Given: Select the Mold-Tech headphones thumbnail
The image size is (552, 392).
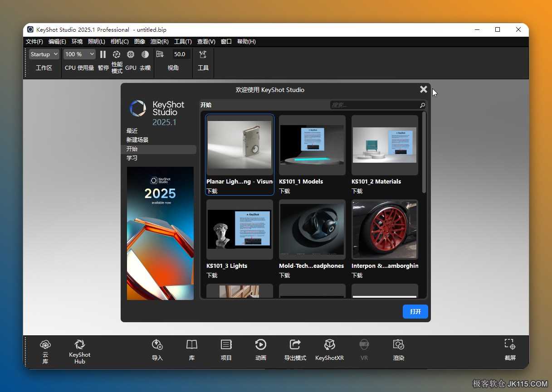Looking at the screenshot, I should 312,229.
